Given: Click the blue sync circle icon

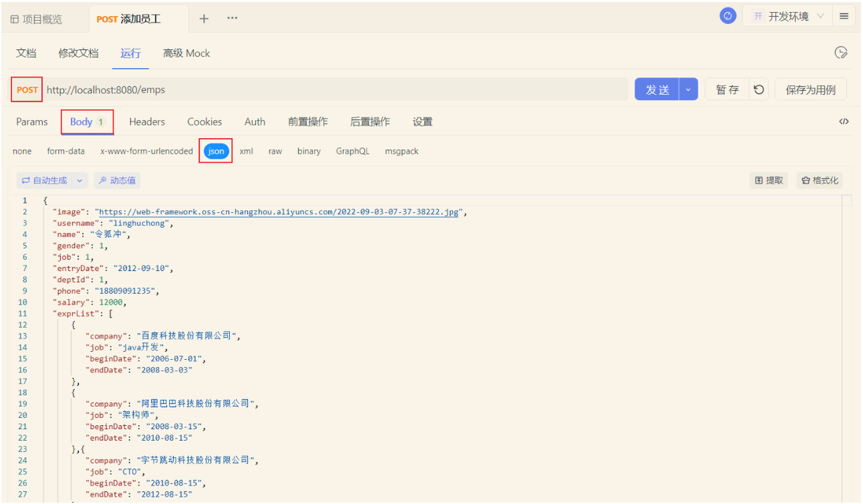Looking at the screenshot, I should point(727,16).
